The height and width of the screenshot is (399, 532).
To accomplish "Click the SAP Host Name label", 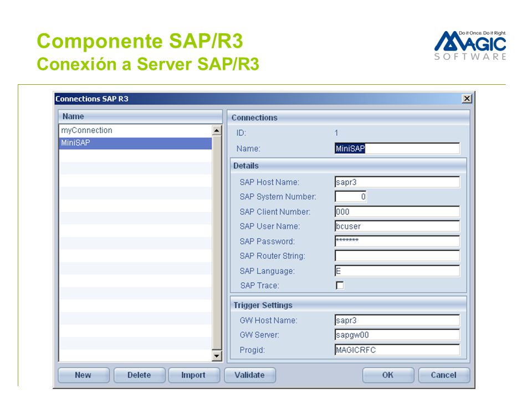I will coord(269,182).
